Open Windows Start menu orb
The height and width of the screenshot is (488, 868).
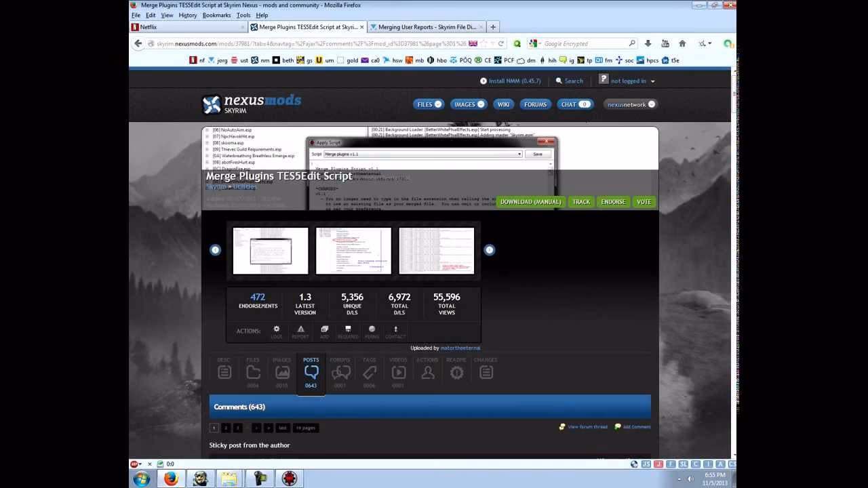(x=142, y=479)
